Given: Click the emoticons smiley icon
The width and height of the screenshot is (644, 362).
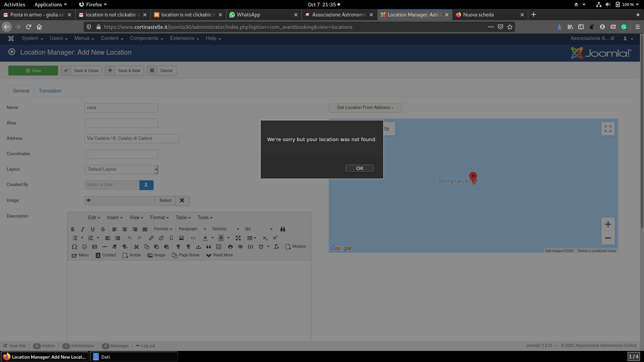Looking at the screenshot, I should (85, 247).
